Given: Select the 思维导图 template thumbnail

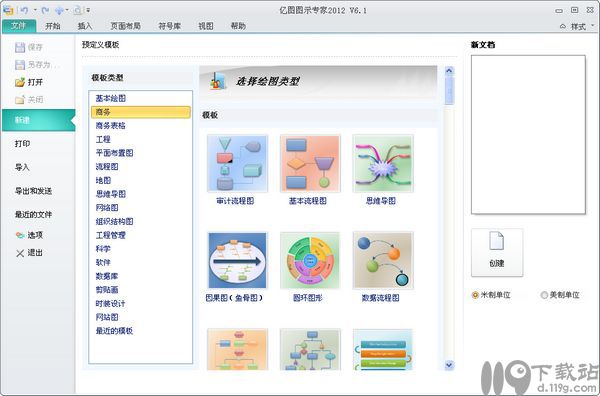Looking at the screenshot, I should click(383, 163).
